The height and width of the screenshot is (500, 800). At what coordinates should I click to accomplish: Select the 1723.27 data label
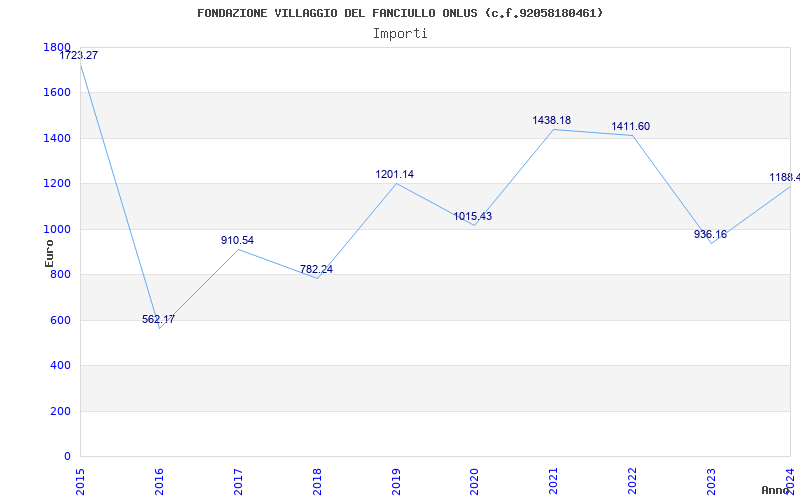[79, 55]
